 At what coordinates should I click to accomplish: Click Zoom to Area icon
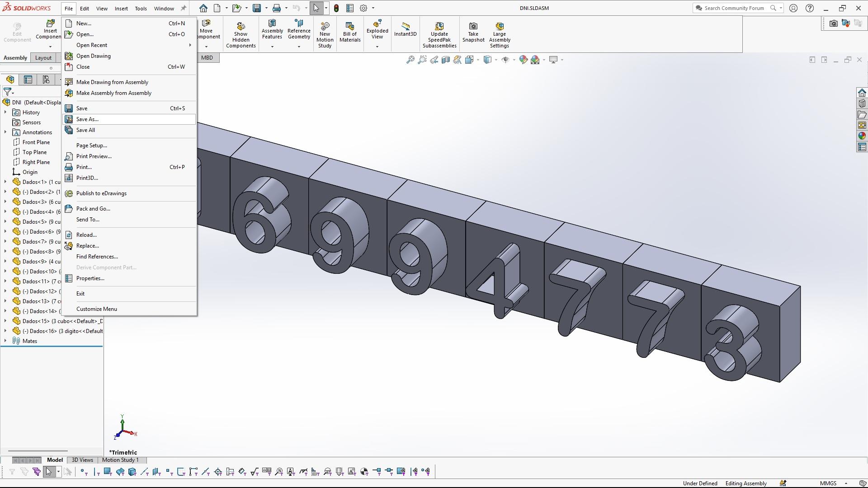(x=422, y=60)
